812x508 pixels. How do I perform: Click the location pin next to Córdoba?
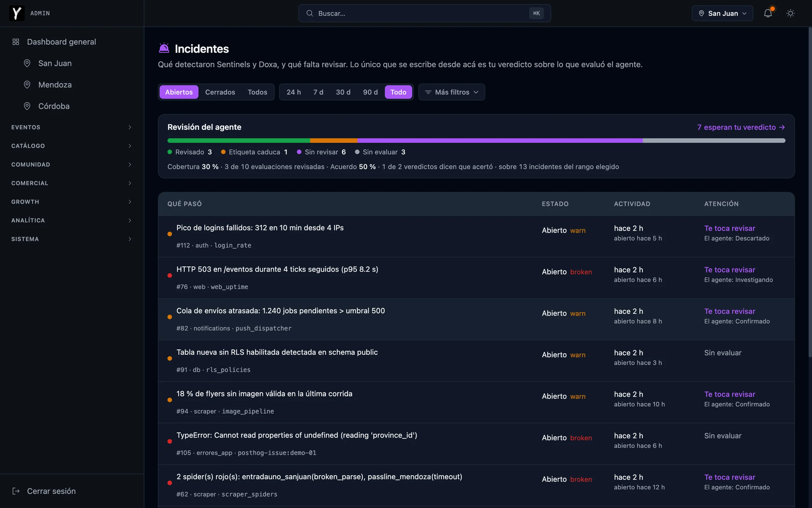(27, 106)
